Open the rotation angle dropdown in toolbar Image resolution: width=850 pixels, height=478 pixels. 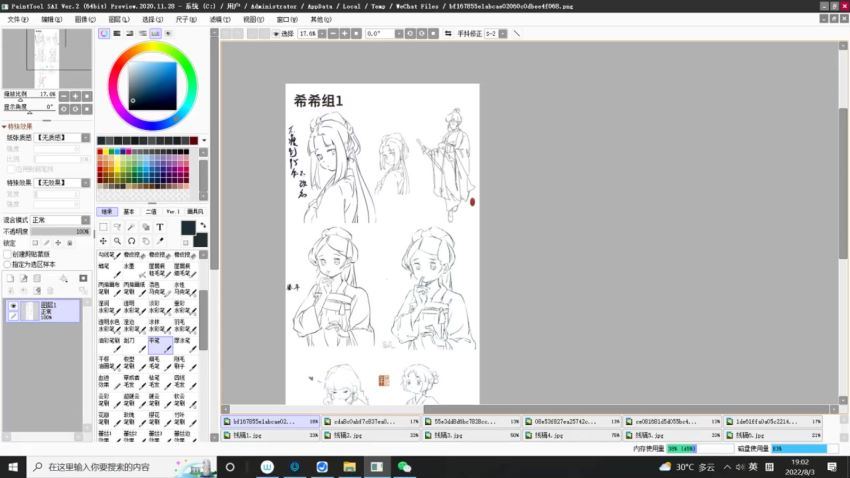(x=399, y=34)
